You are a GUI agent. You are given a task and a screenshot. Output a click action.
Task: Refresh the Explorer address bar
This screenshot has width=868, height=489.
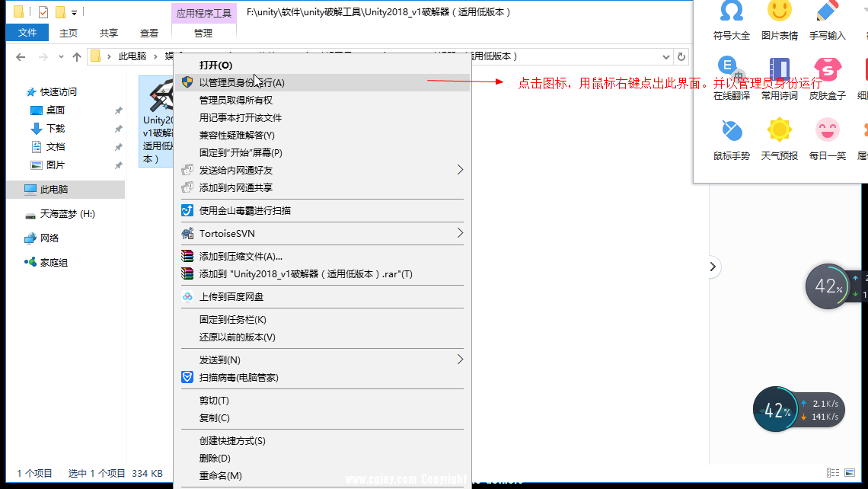681,56
